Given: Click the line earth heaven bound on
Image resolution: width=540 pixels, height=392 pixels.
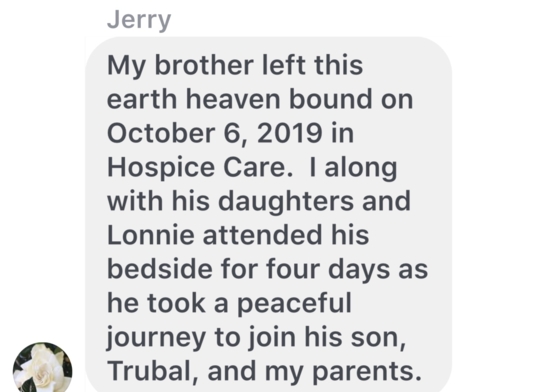Looking at the screenshot, I should [260, 99].
